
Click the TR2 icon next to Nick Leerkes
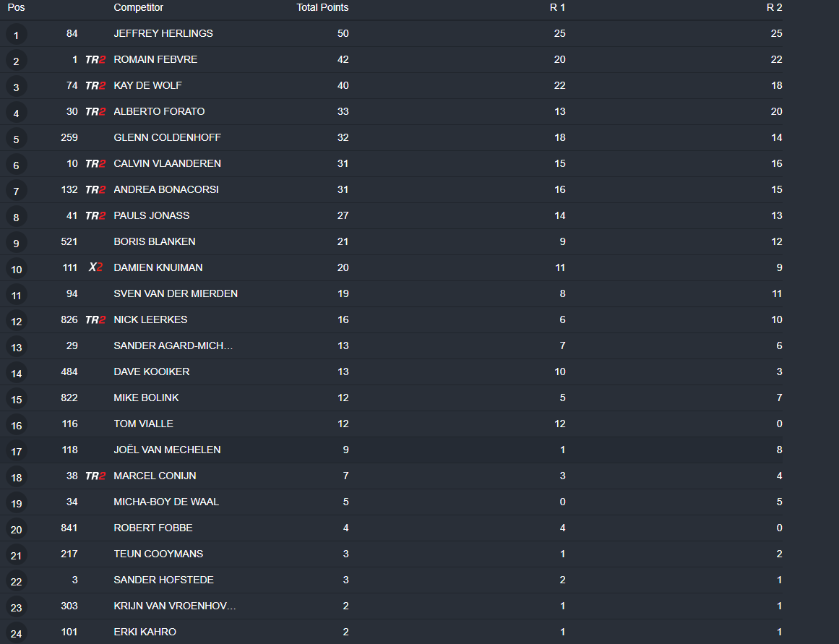(x=95, y=320)
